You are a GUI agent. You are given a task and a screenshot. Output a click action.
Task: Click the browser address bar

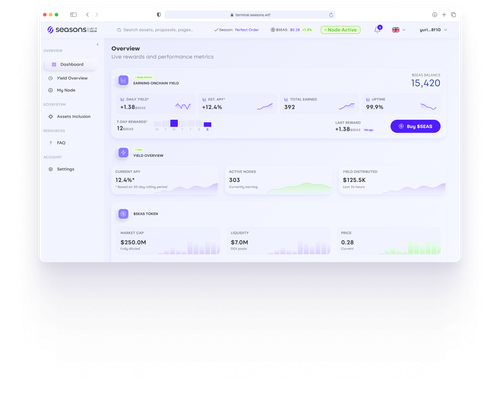[250, 15]
